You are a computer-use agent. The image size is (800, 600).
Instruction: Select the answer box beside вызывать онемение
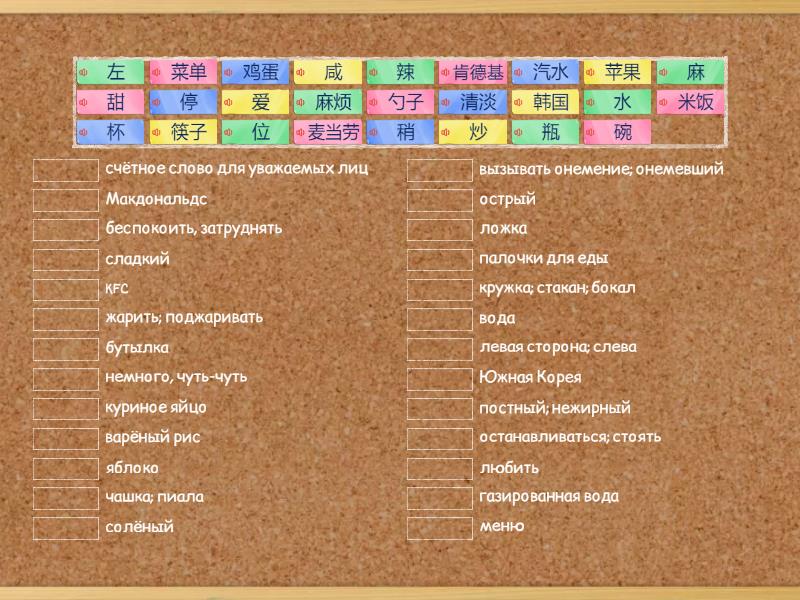coord(440,170)
